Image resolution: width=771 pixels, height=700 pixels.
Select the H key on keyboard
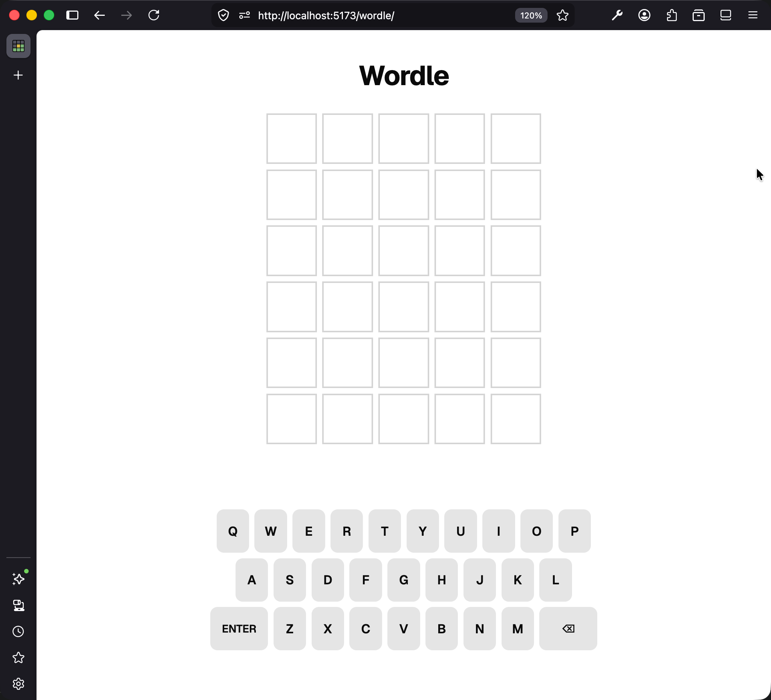coord(441,579)
